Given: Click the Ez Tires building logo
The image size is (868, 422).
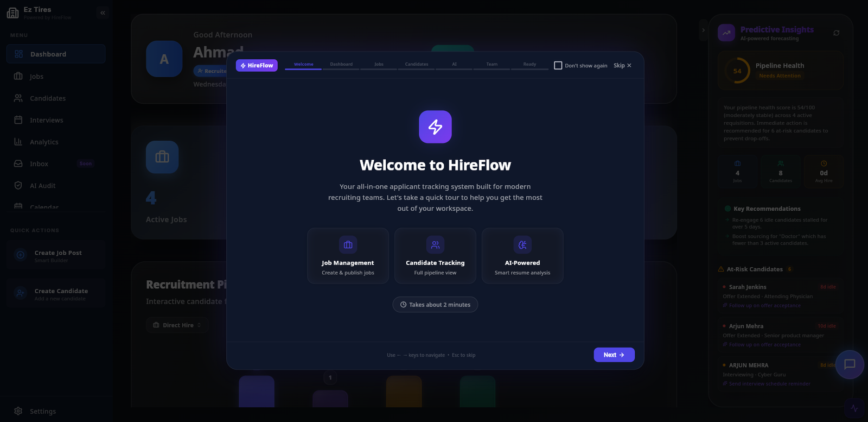Looking at the screenshot, I should pos(12,12).
